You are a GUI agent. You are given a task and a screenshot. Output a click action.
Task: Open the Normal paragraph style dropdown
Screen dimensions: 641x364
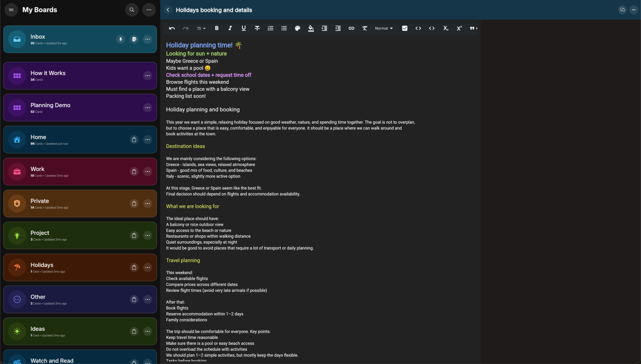click(x=384, y=28)
